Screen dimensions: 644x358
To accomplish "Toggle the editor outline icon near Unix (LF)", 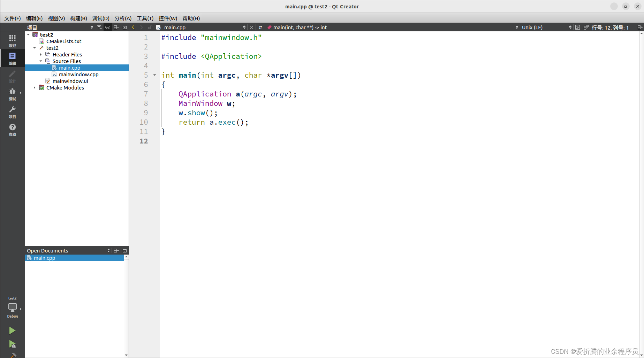I will click(x=577, y=27).
